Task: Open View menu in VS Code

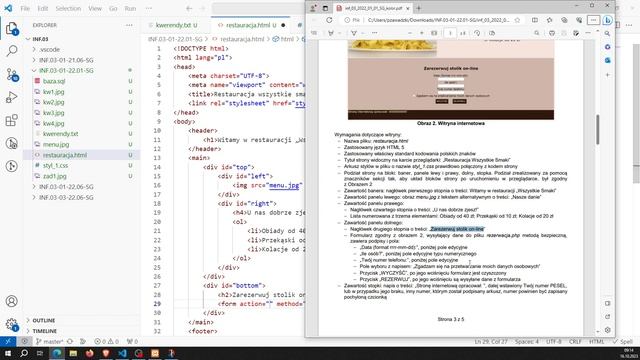Action: 95,8
